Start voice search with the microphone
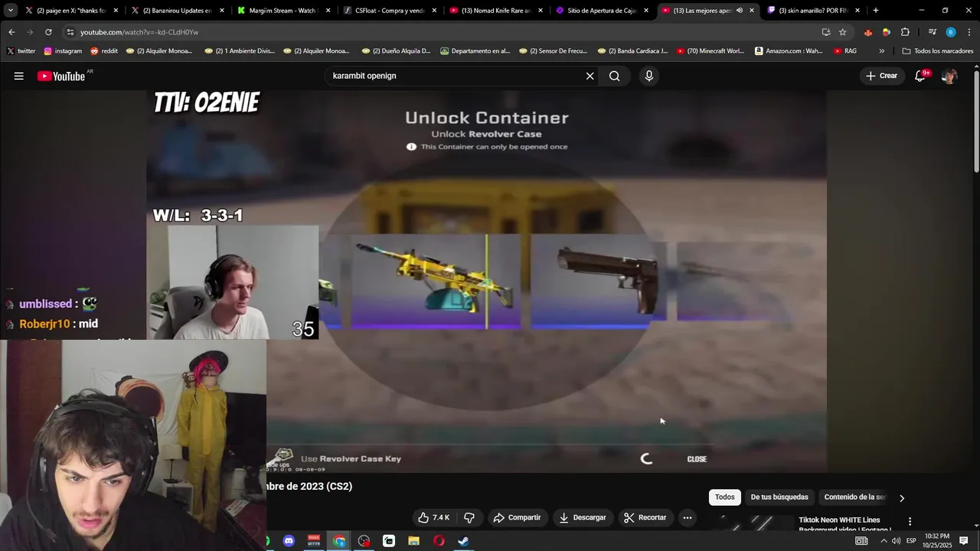 click(x=649, y=76)
